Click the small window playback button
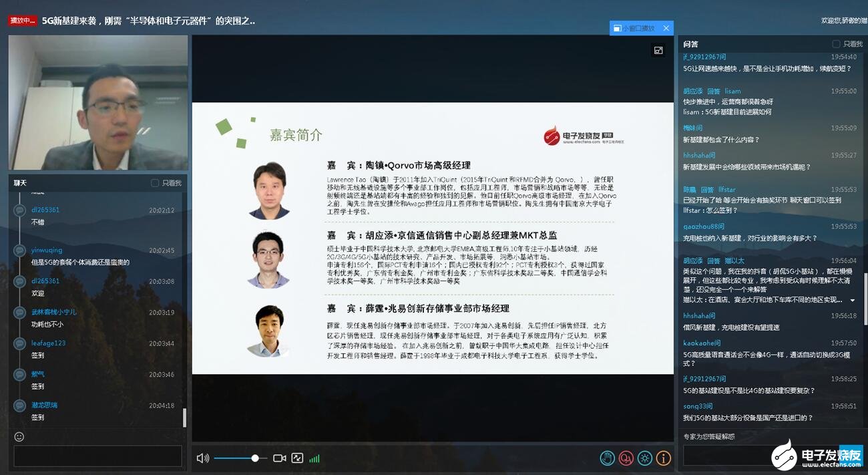 [x=634, y=28]
